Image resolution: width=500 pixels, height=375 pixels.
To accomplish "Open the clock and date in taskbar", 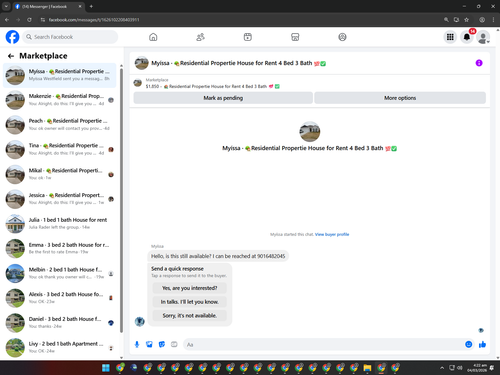I will tap(477, 368).
